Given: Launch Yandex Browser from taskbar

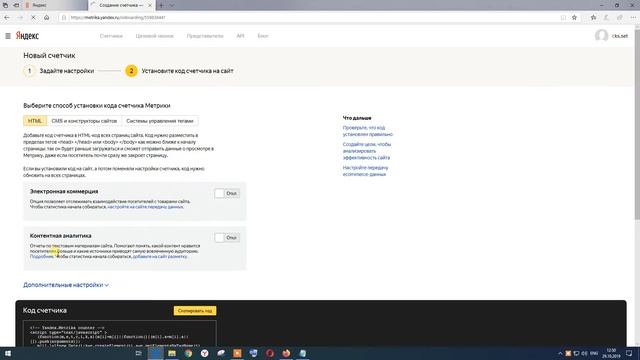Looking at the screenshot, I should [204, 353].
